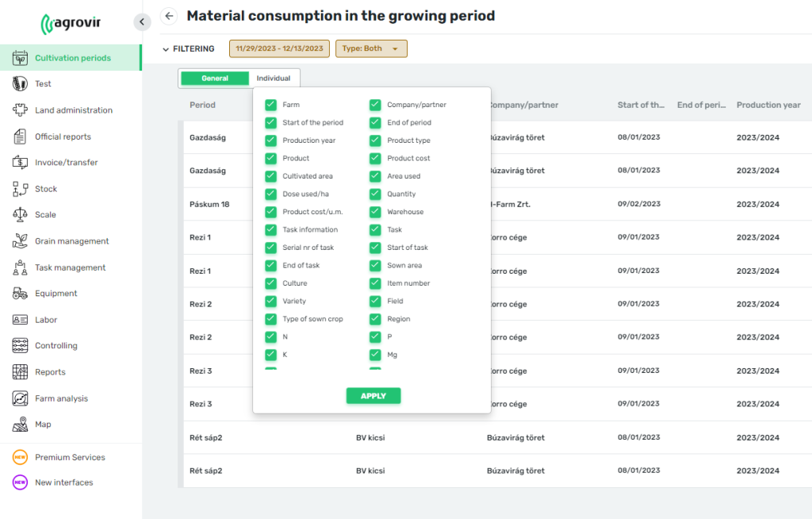Click the Scale balance icon in sidebar

[21, 215]
